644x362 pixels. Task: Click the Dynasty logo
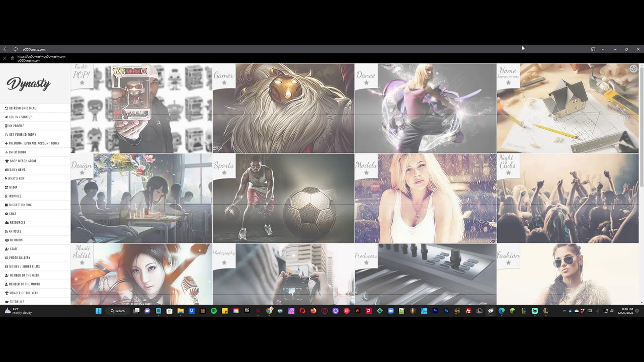coord(29,83)
